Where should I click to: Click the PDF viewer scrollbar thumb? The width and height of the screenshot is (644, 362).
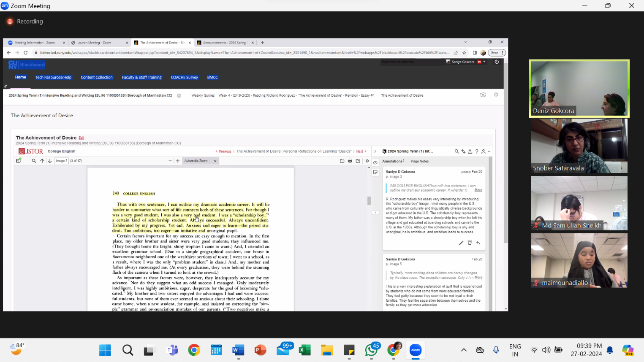[x=369, y=200]
